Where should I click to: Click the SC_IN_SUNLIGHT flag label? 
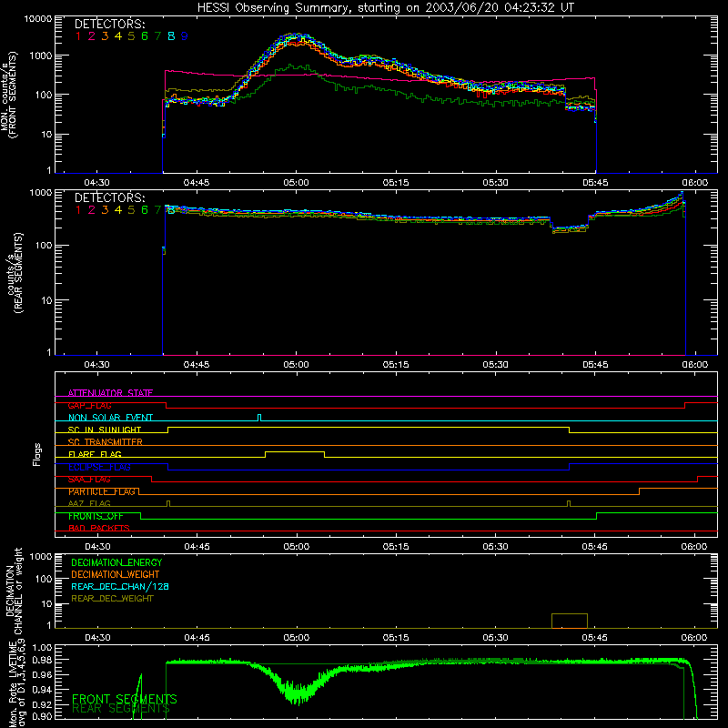tap(105, 430)
